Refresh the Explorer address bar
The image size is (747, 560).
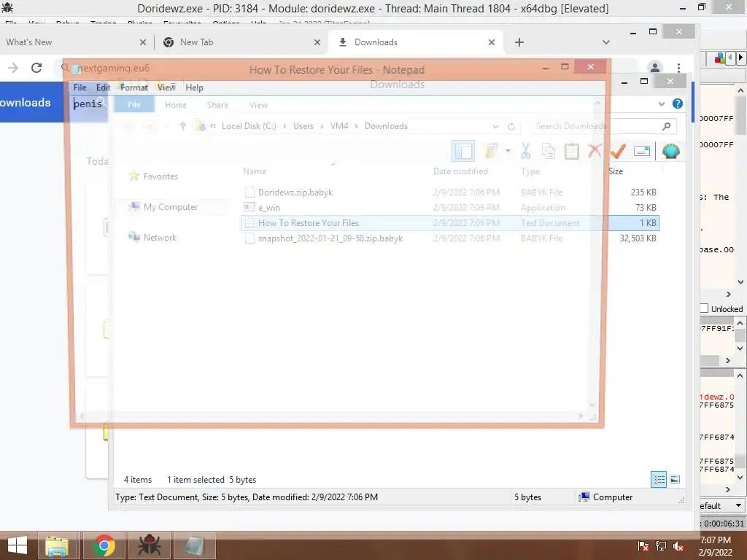point(511,126)
